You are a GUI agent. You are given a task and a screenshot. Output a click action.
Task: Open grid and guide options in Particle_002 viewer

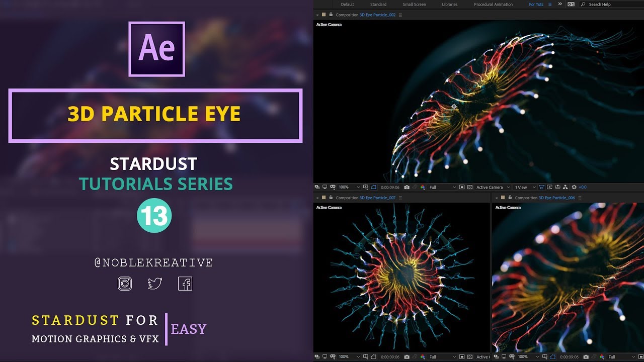[366, 187]
